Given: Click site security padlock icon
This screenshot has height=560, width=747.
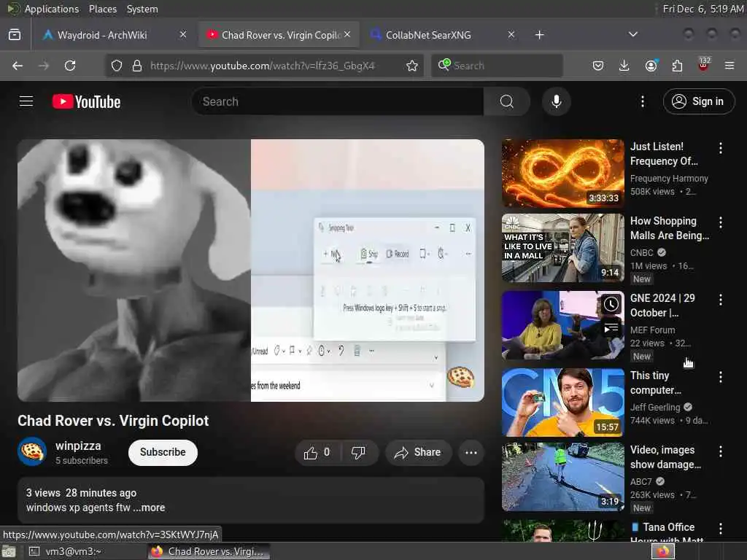Looking at the screenshot, I should [x=137, y=66].
